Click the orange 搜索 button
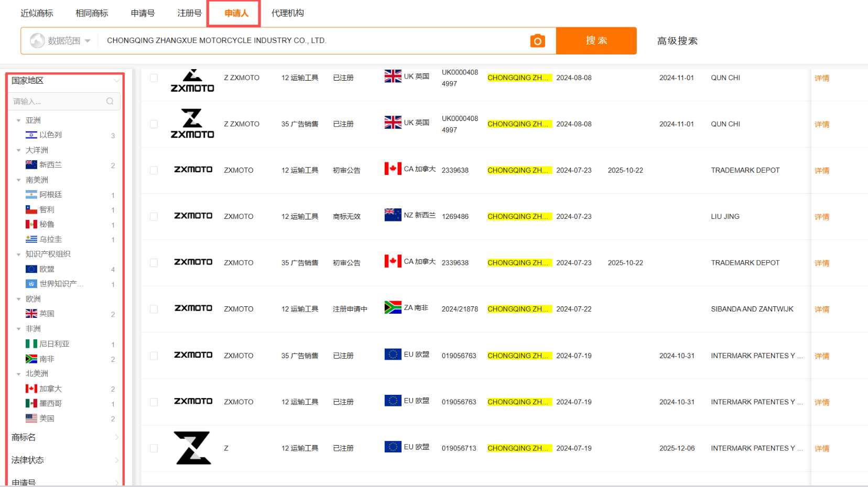 pos(596,41)
